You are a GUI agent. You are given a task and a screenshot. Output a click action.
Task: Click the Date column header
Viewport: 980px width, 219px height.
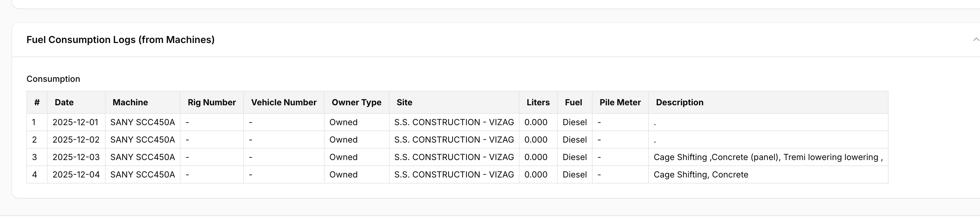(x=64, y=102)
